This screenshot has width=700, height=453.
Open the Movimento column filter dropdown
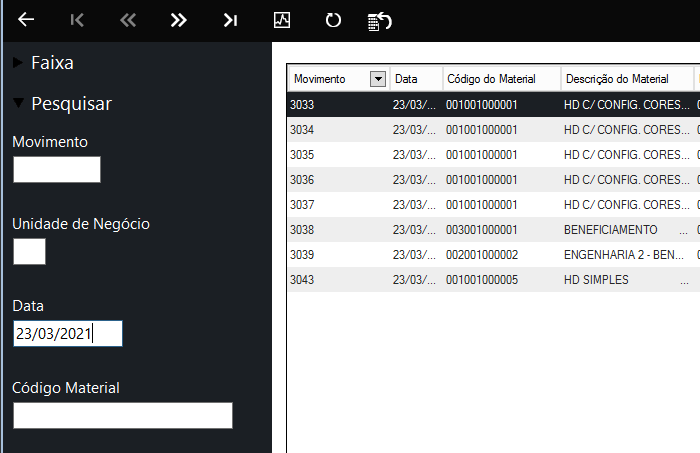(x=378, y=79)
